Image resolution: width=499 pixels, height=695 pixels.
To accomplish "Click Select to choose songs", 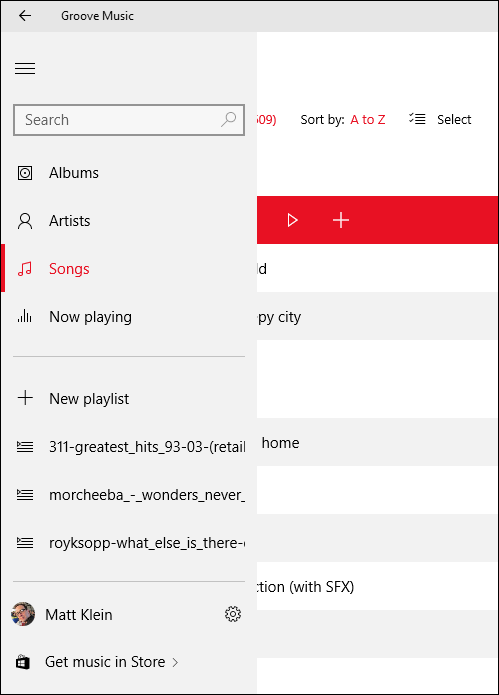I will click(454, 120).
